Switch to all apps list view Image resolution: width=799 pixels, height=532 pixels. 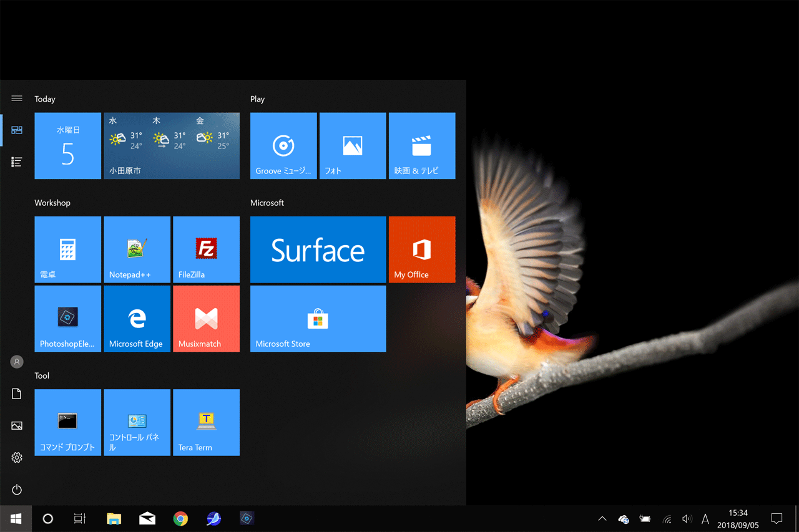point(17,162)
